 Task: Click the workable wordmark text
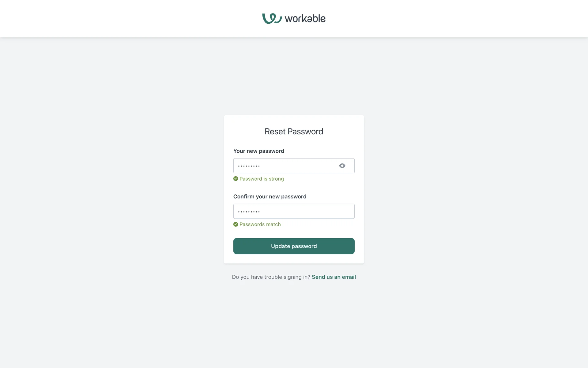click(x=305, y=19)
